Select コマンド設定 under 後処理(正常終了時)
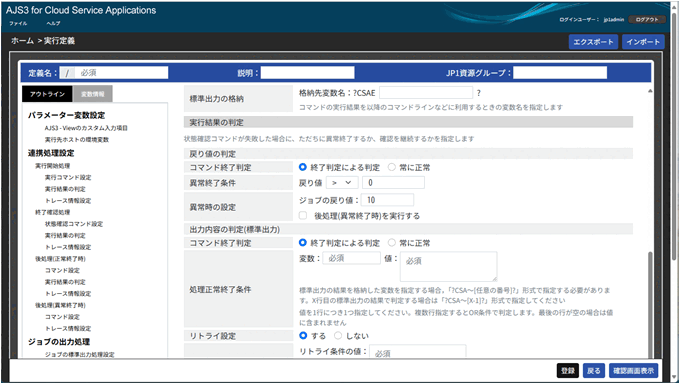680x384 pixels. coord(62,270)
